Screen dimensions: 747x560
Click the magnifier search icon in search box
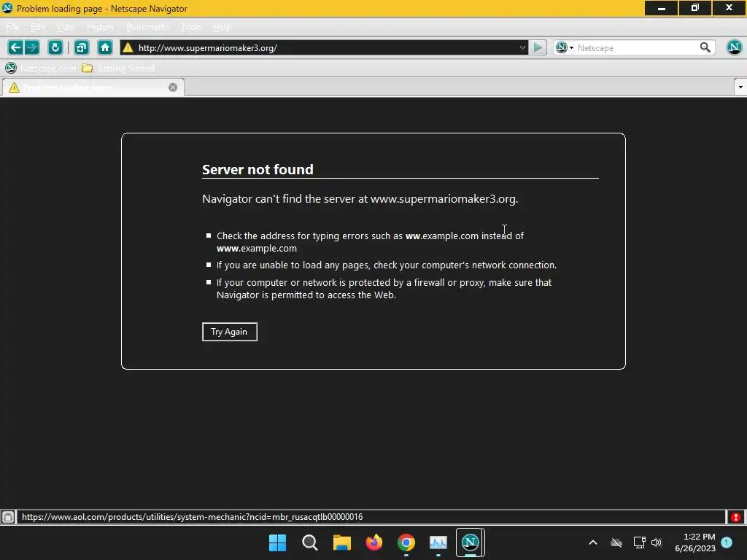[x=705, y=47]
